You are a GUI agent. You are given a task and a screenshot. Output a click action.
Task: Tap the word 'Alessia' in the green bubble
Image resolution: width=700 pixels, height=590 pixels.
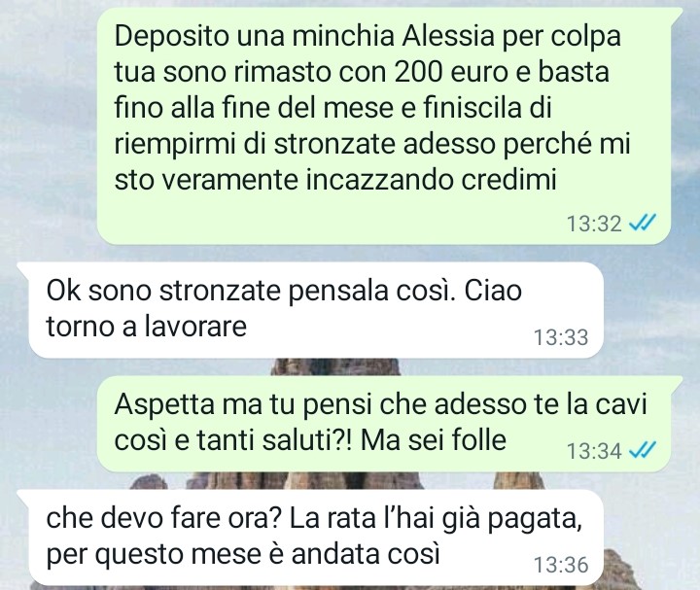(x=448, y=36)
